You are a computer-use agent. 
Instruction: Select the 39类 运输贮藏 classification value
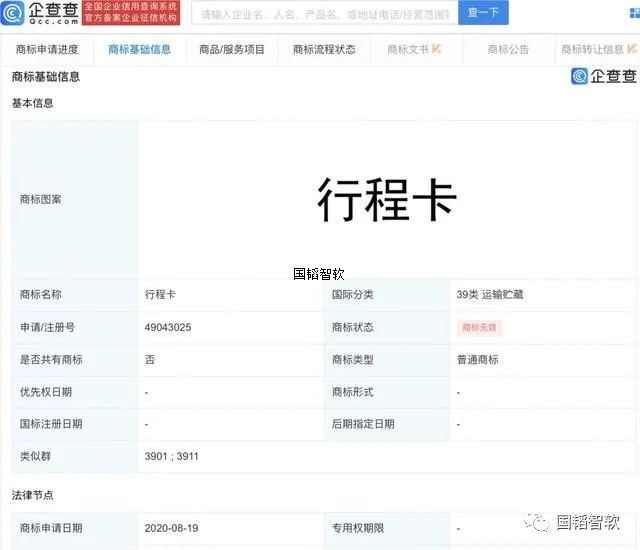(x=490, y=295)
